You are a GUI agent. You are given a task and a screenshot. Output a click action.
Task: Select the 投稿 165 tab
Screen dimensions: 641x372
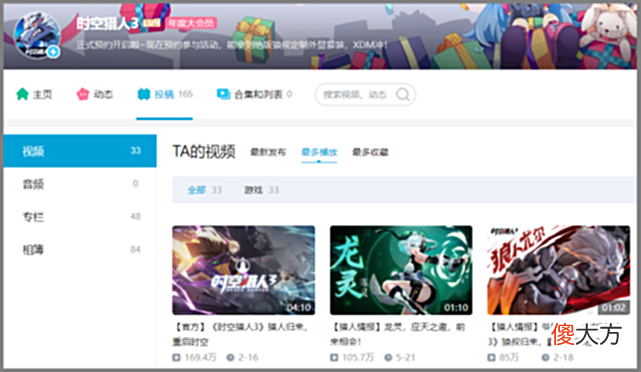[x=165, y=94]
